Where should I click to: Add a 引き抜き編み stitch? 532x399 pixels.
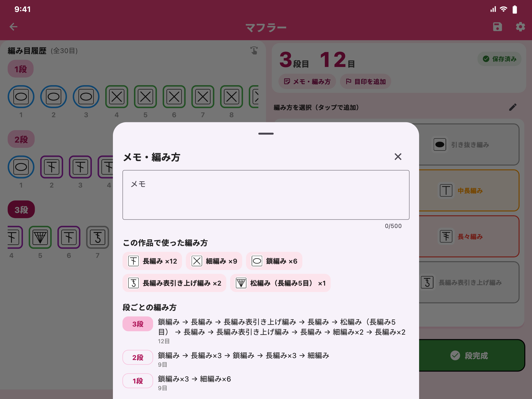tap(469, 144)
